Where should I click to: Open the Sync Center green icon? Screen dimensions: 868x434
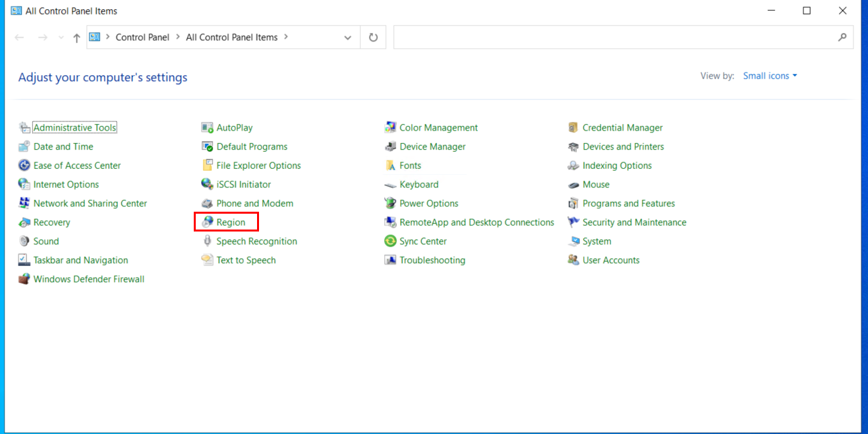[x=390, y=241]
